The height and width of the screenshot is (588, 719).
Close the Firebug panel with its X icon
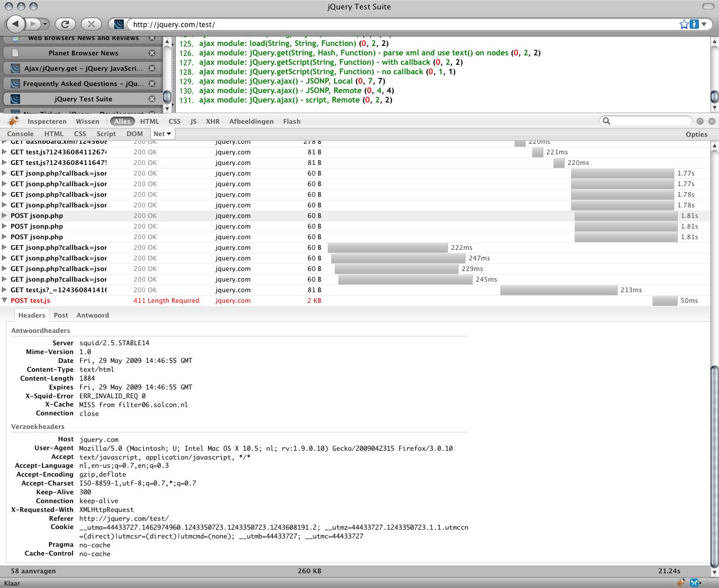712,121
